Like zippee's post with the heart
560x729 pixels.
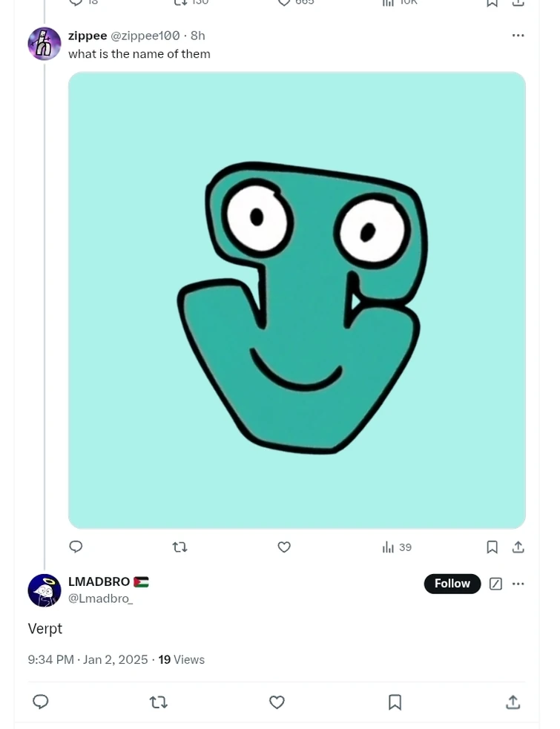coord(284,547)
